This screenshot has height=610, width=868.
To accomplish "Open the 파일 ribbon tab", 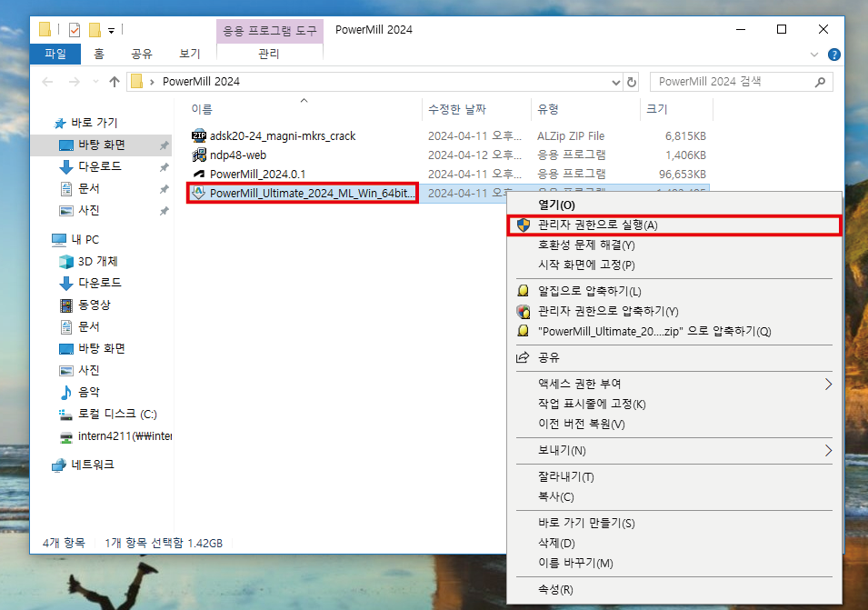I will coord(55,54).
